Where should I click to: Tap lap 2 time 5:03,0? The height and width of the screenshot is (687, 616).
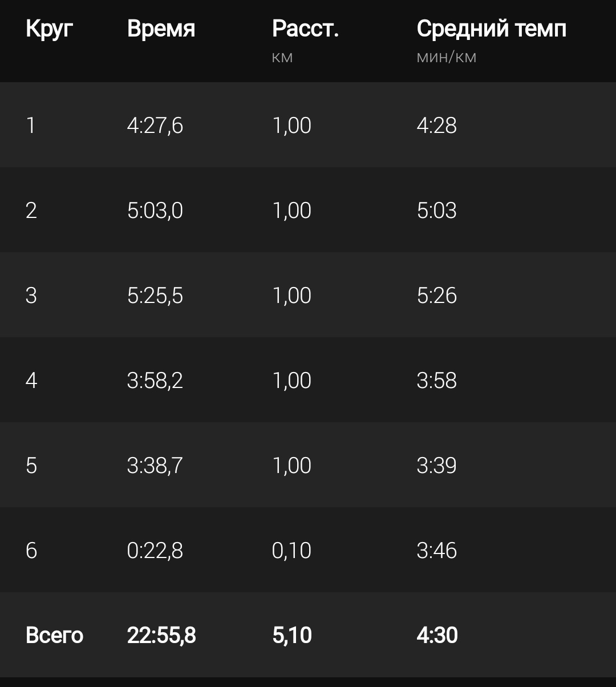(x=155, y=211)
